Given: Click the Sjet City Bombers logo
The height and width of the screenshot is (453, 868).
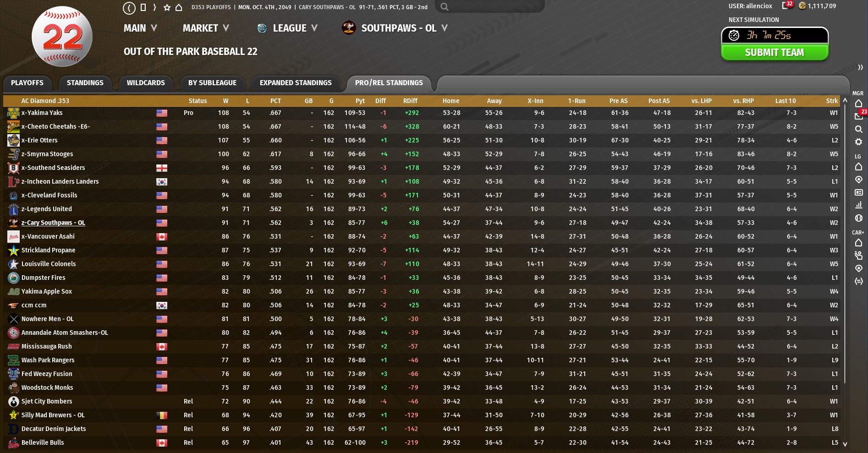Looking at the screenshot, I should [13, 401].
